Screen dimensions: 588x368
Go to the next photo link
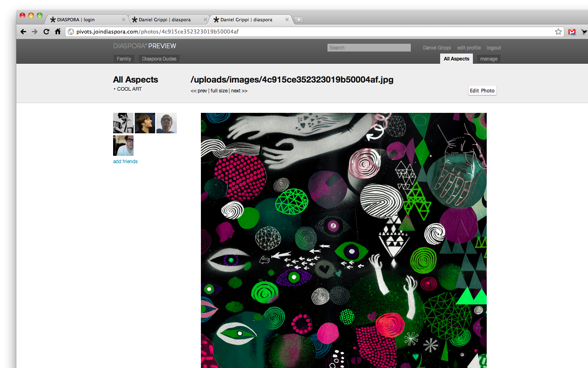click(x=239, y=91)
